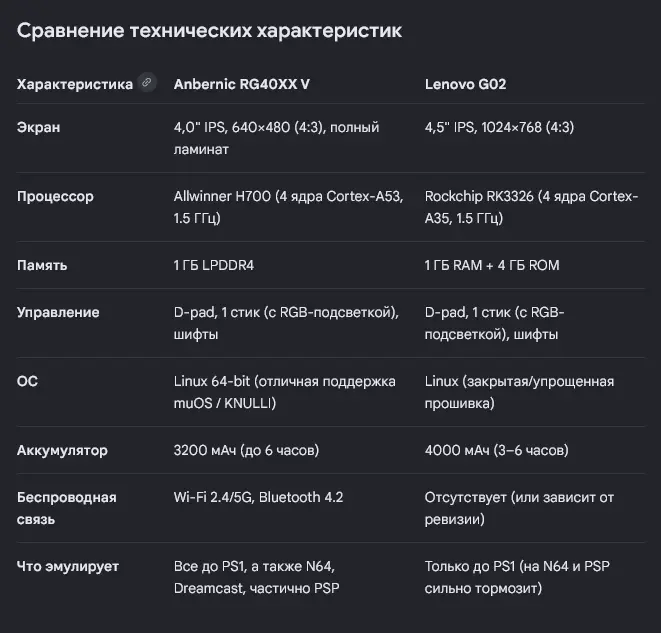This screenshot has height=633, width=661.
Task: Click the Управление row label
Action: pyautogui.click(x=58, y=312)
